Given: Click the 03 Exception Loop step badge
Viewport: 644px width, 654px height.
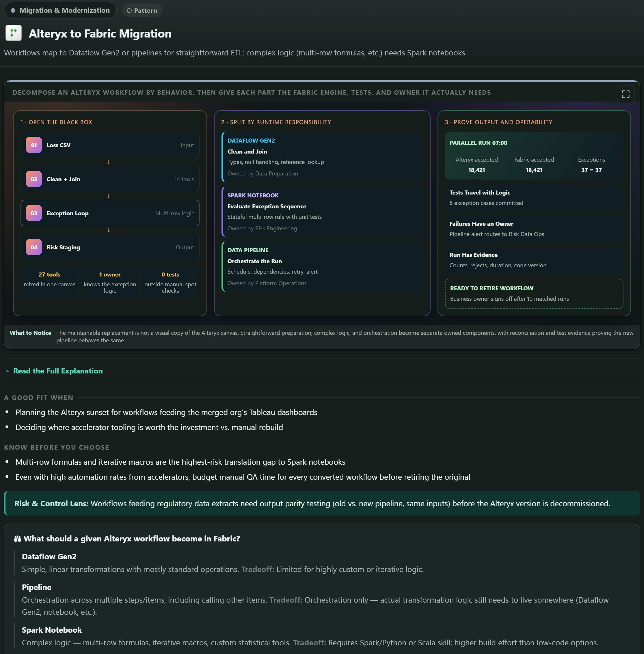Looking at the screenshot, I should pos(34,213).
